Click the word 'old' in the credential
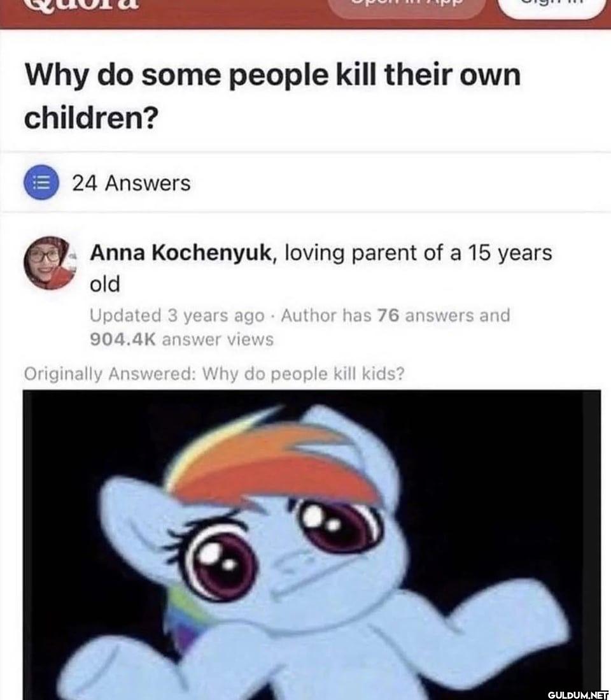The width and height of the screenshot is (611, 700). tap(105, 284)
